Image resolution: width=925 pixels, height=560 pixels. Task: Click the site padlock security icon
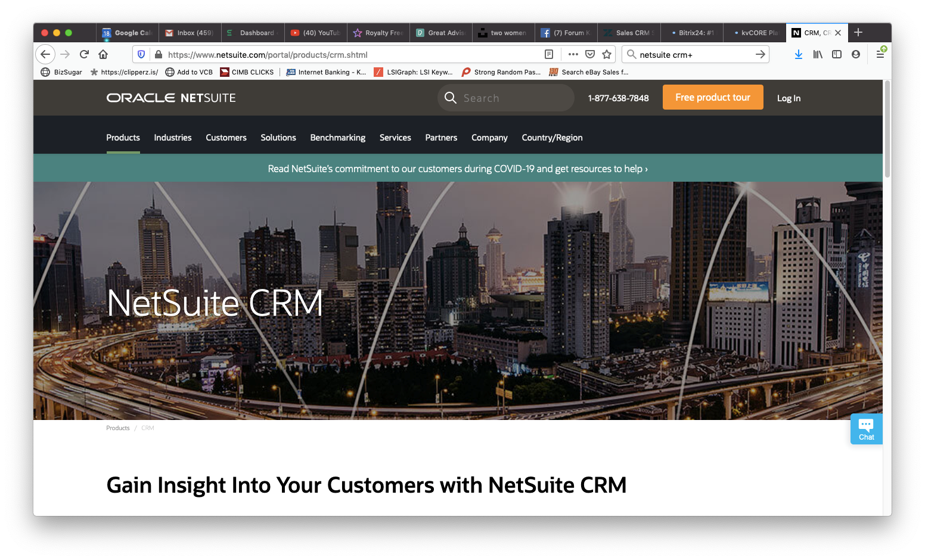click(x=159, y=54)
